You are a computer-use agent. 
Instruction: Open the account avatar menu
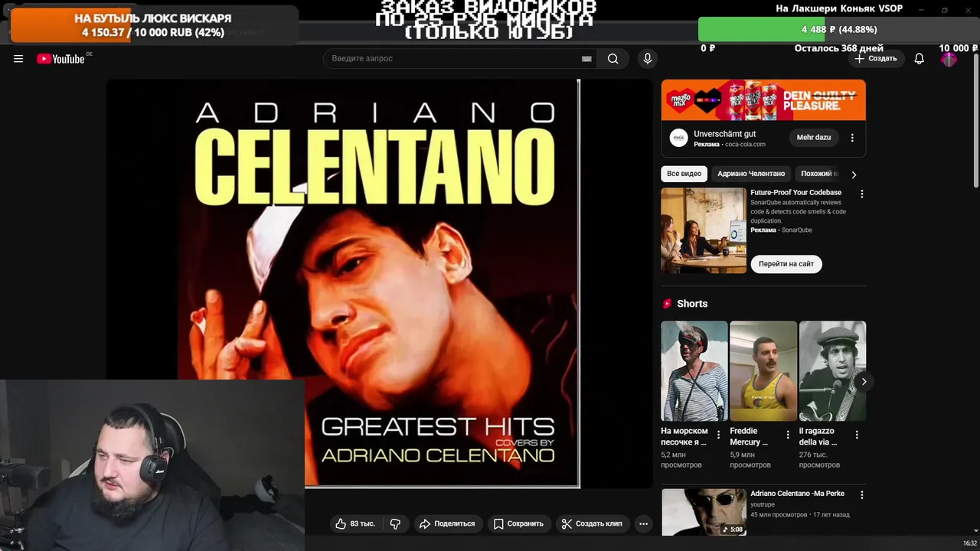(x=949, y=59)
